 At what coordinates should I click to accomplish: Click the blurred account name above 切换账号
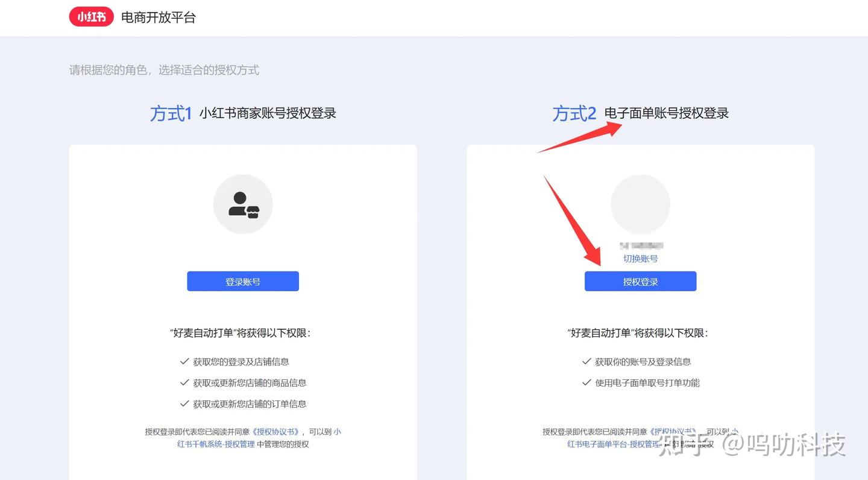[x=641, y=246]
